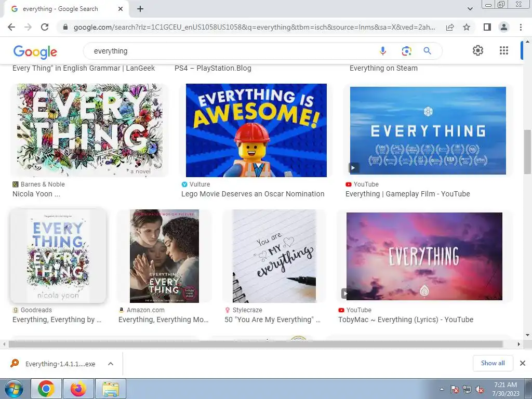Bookmark this tab with star icon
The width and height of the screenshot is (532, 399).
click(467, 27)
